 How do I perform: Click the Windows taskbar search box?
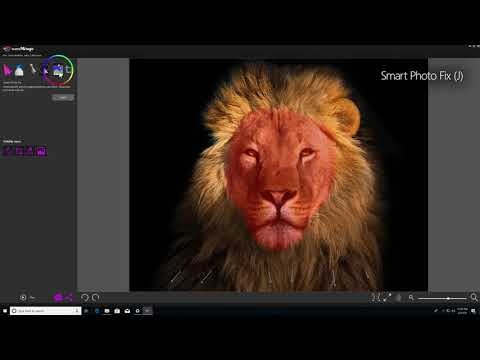click(x=46, y=311)
